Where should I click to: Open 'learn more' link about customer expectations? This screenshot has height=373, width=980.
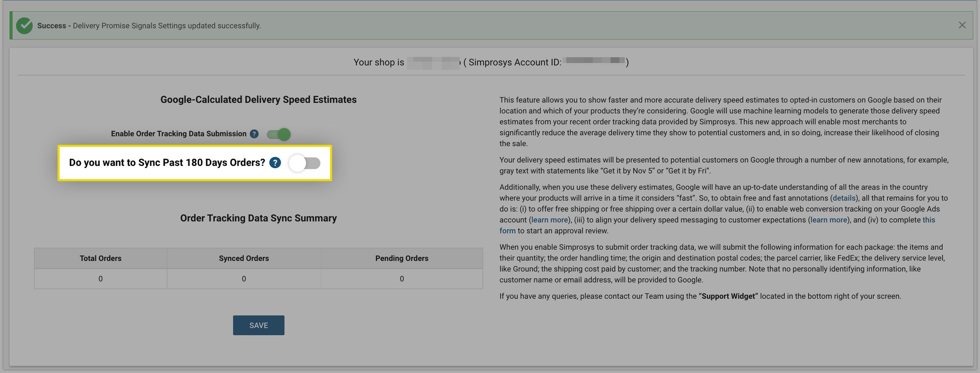(x=829, y=220)
